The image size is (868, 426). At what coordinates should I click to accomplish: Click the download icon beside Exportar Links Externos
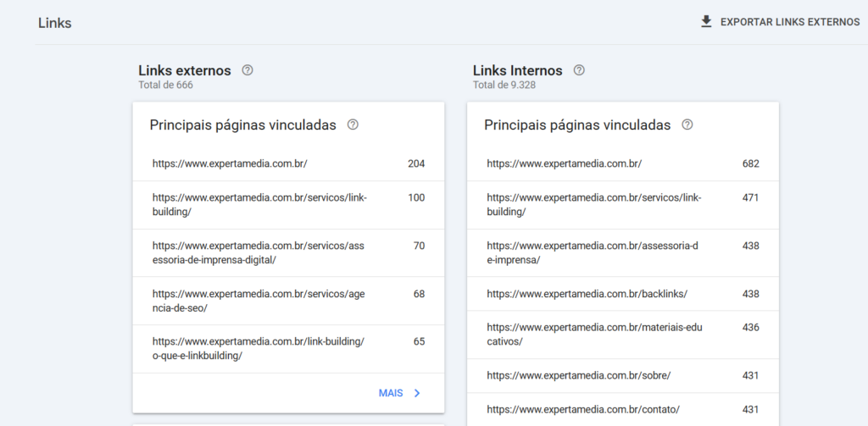tap(706, 22)
